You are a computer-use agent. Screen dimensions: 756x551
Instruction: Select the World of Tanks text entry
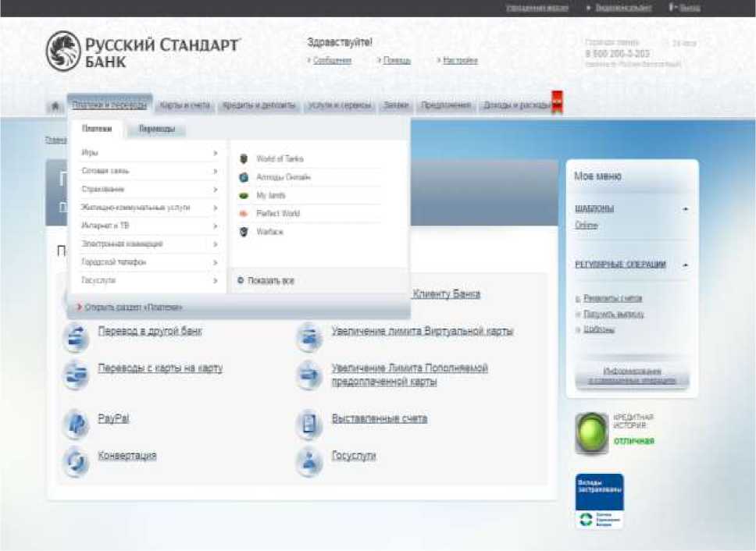tap(280, 159)
